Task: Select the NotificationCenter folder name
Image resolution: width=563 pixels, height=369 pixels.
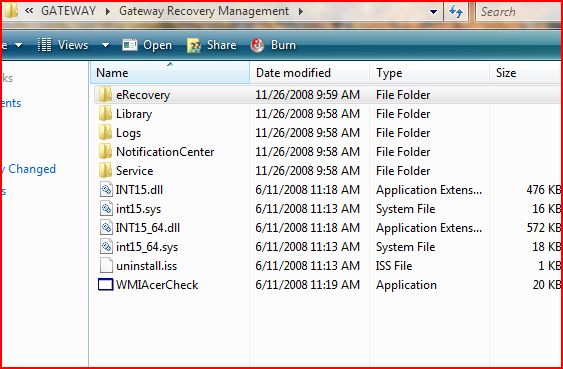Action: click(x=165, y=152)
